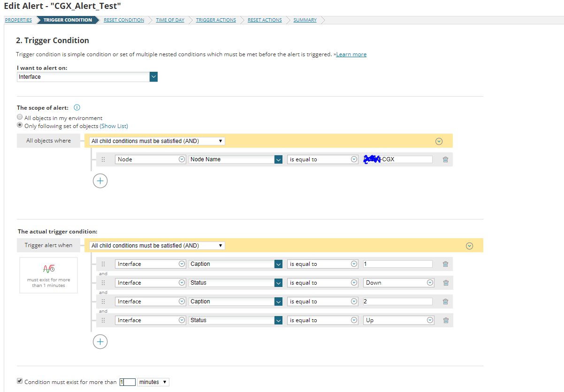Click the condition duration waveform icon
This screenshot has width=564, height=392.
tap(48, 269)
